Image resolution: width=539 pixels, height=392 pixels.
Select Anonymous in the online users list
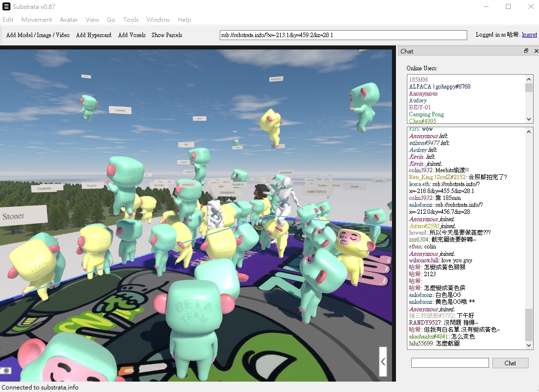(423, 93)
